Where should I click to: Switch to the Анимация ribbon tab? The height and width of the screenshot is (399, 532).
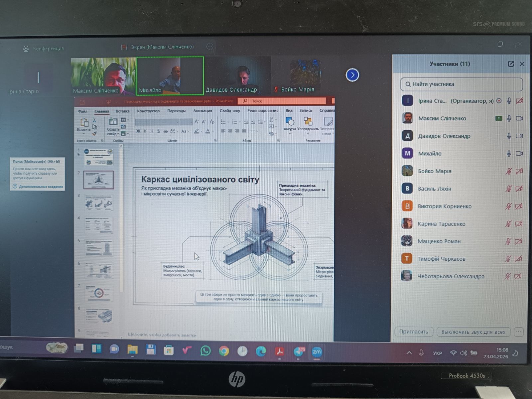point(202,111)
